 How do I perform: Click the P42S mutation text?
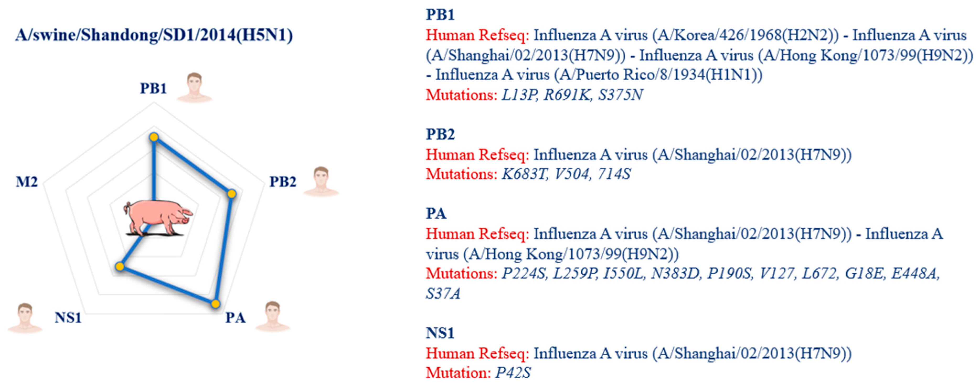pyautogui.click(x=513, y=373)
